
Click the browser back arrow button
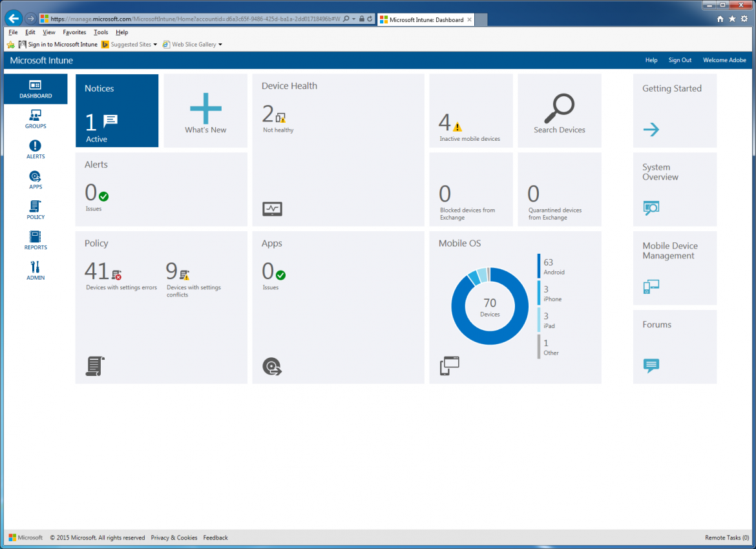(14, 19)
